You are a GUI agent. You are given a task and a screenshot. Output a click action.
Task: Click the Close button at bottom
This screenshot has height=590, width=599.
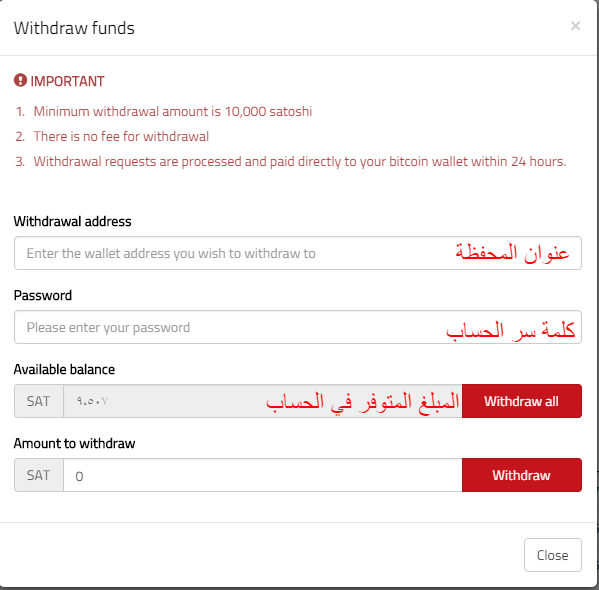click(x=553, y=555)
